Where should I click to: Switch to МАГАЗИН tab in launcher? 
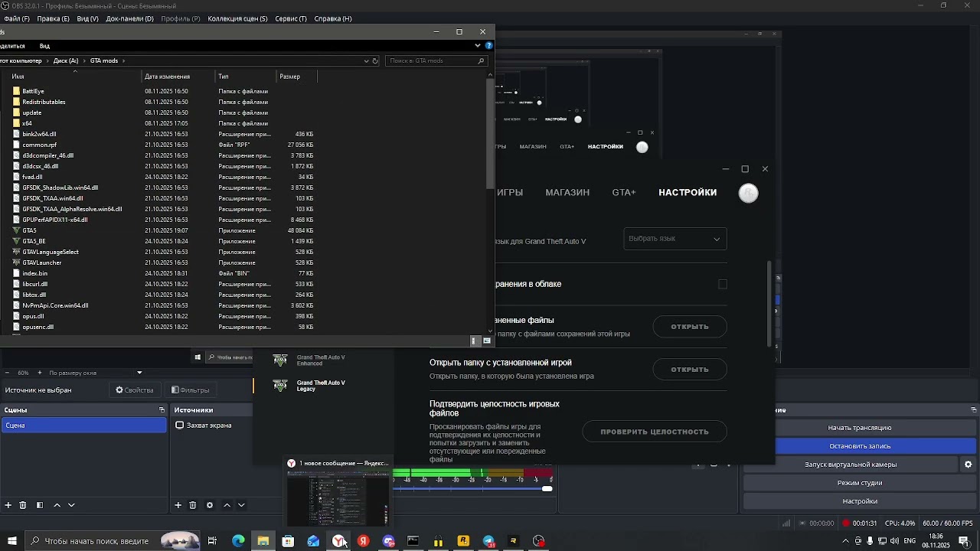tap(567, 193)
